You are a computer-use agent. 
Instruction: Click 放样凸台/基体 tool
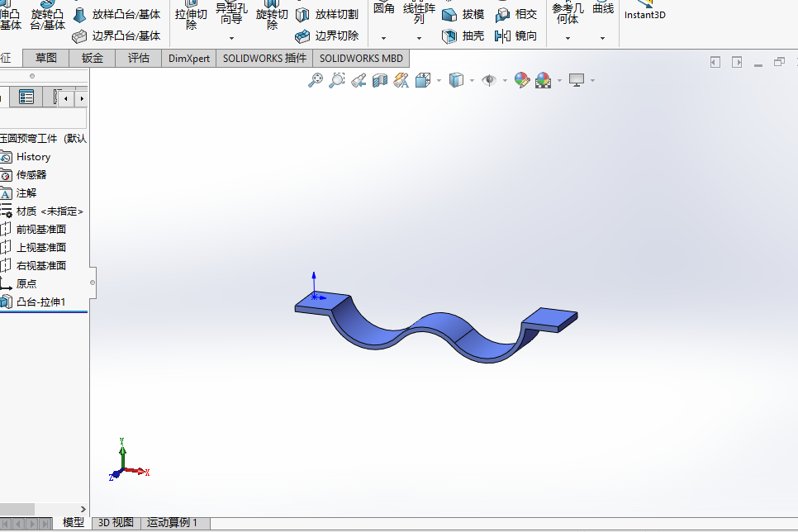pos(116,14)
